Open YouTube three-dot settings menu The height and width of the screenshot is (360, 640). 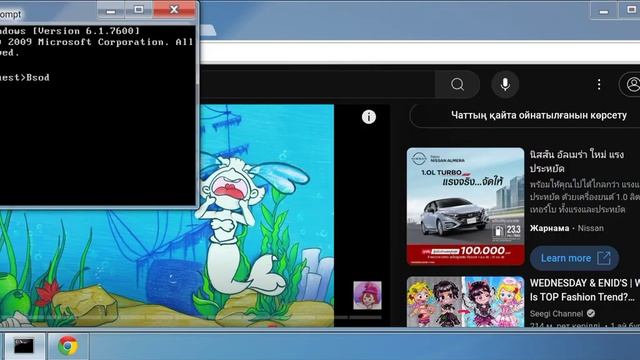[599, 84]
